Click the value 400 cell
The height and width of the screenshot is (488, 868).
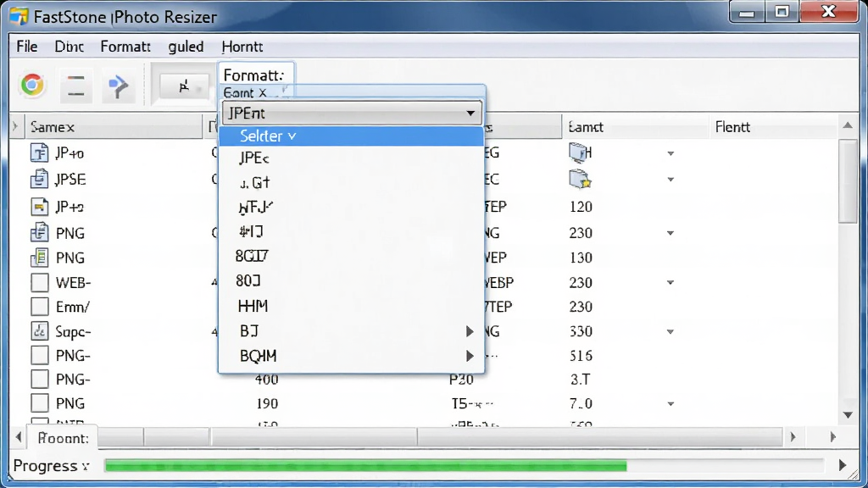coord(266,380)
